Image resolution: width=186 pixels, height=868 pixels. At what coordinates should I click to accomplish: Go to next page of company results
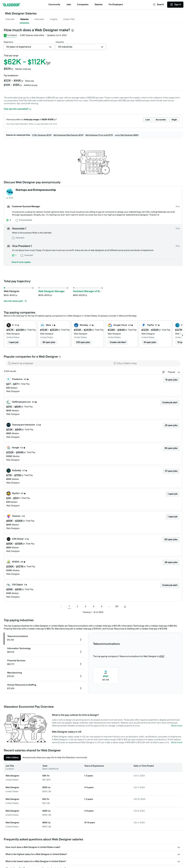pos(125,607)
